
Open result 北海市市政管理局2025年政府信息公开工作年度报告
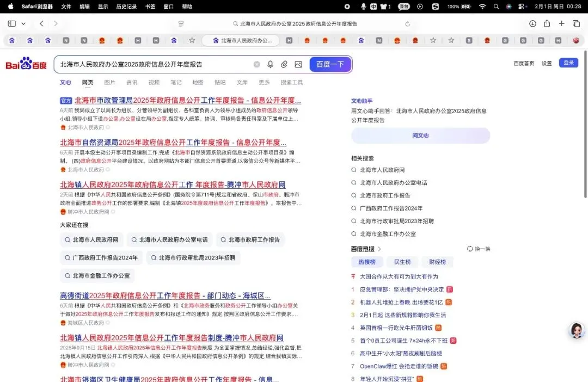187,101
